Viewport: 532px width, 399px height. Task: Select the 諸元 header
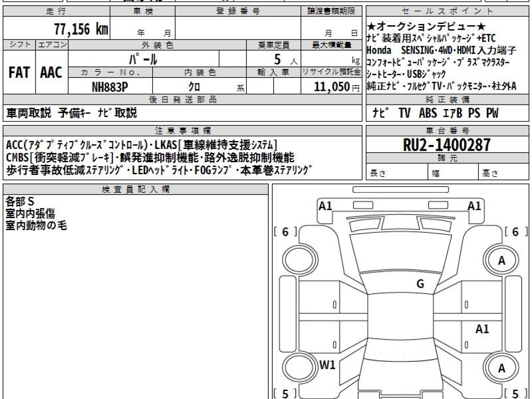(448, 158)
